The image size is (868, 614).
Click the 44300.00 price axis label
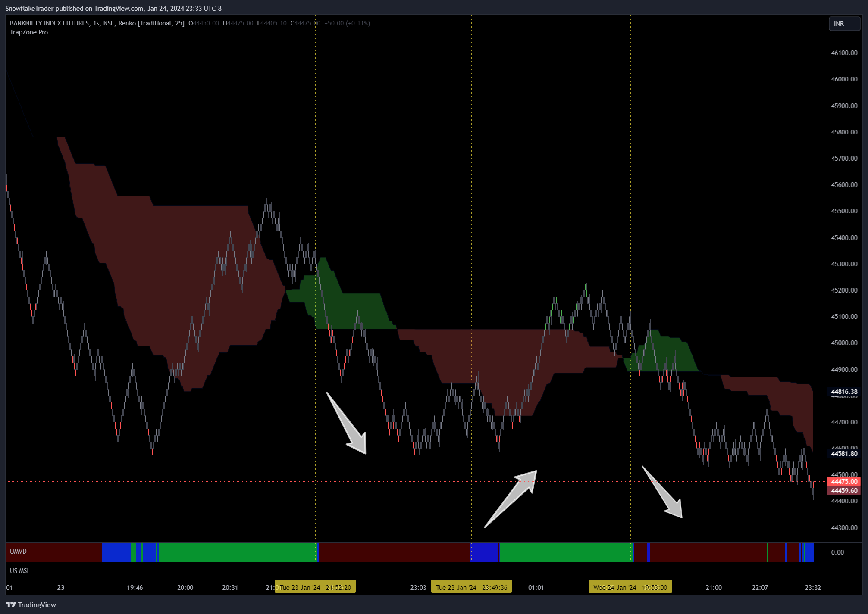tap(844, 528)
